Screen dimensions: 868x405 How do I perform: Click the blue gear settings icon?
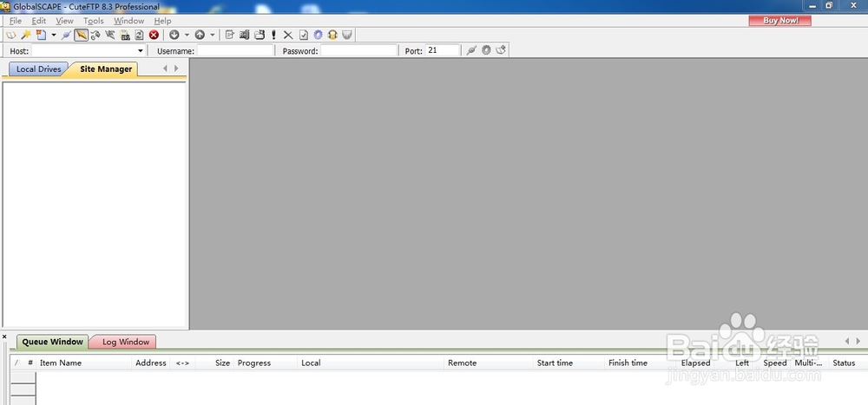[318, 35]
